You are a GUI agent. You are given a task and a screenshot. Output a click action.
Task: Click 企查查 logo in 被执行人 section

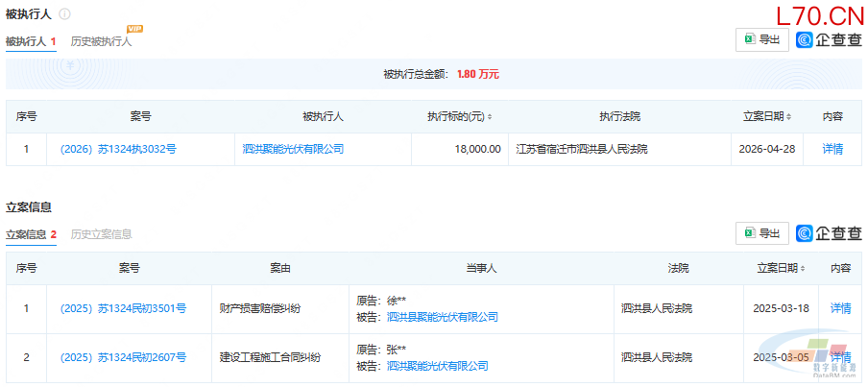point(830,39)
